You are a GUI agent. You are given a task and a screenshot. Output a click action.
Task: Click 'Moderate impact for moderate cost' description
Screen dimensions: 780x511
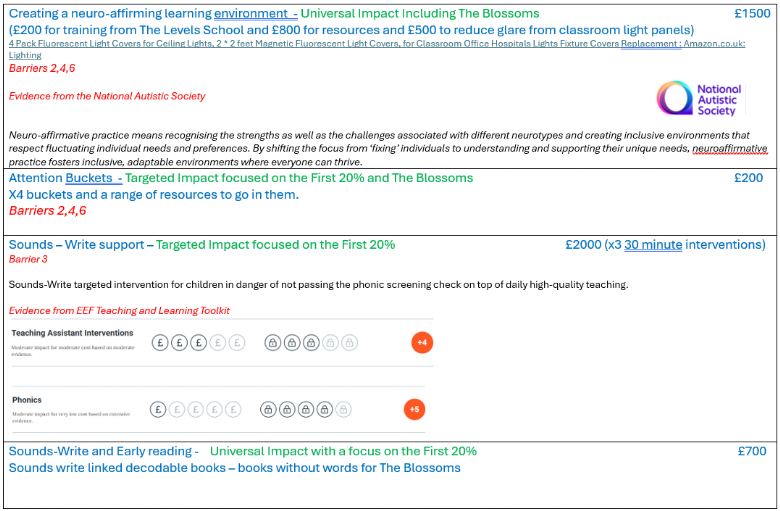pos(73,350)
